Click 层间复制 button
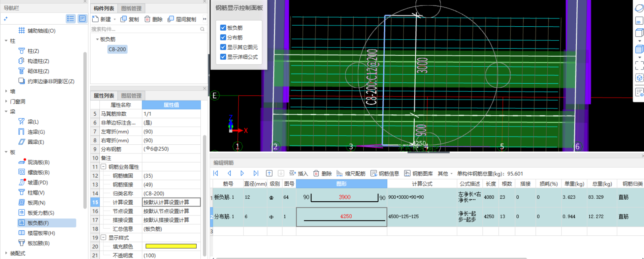The image size is (644, 259). click(x=182, y=19)
